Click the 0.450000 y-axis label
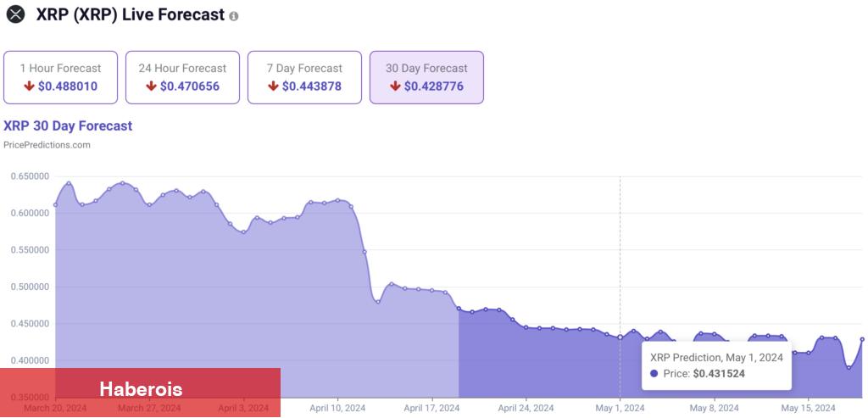 [30, 324]
